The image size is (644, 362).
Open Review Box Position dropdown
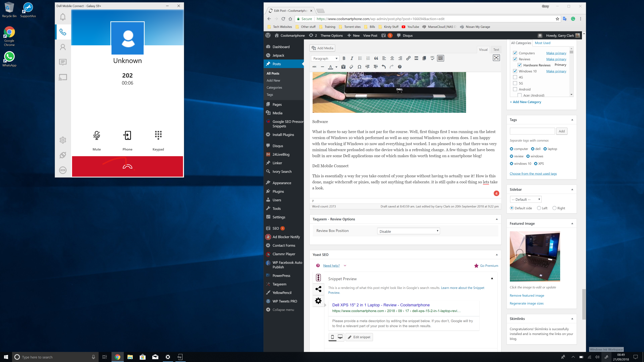tap(408, 231)
